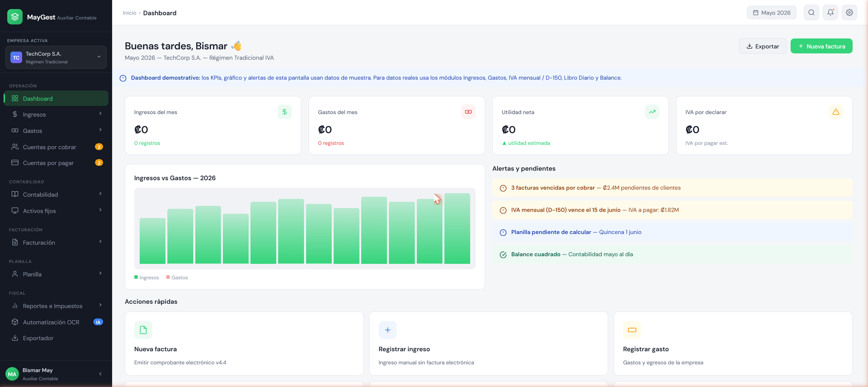Image resolution: width=868 pixels, height=387 pixels.
Task: Click the Exportar button
Action: tap(763, 46)
